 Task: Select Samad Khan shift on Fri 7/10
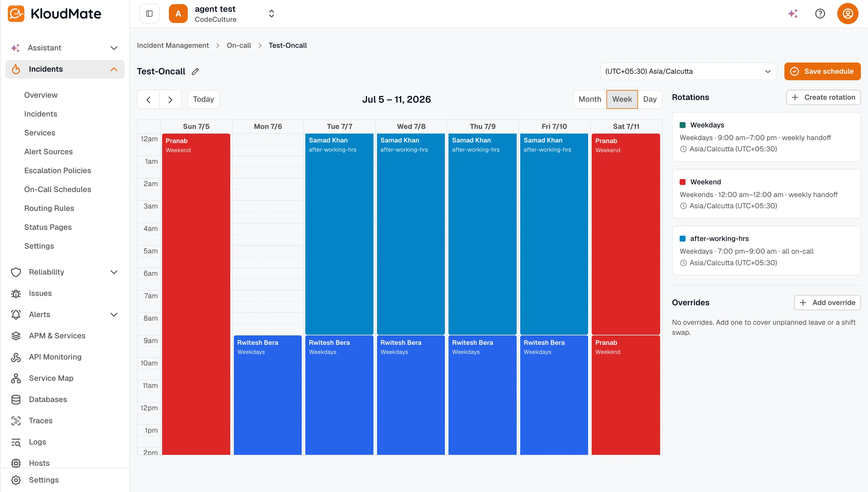coord(554,234)
